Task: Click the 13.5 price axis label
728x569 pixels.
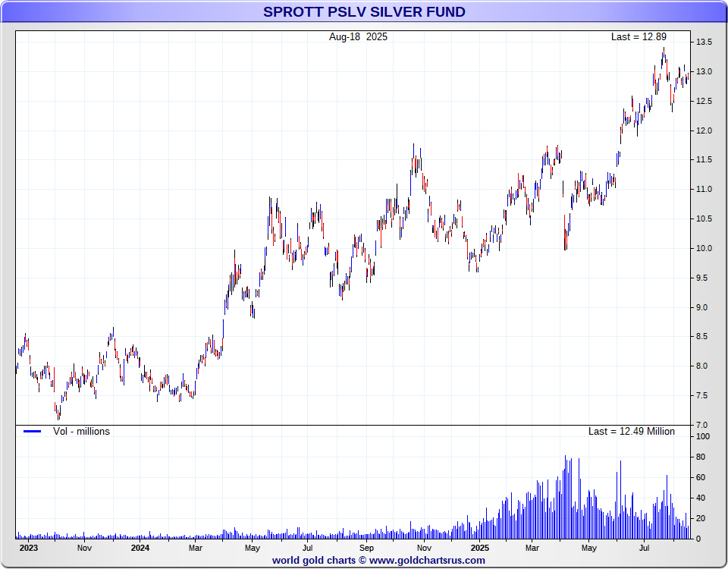Action: [x=704, y=42]
